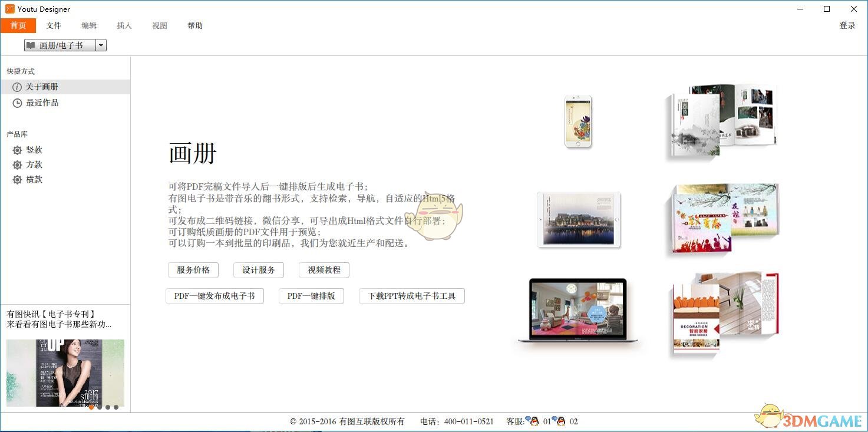Open QQ customer service 02 penguin icon
This screenshot has height=432, width=868.
561,421
